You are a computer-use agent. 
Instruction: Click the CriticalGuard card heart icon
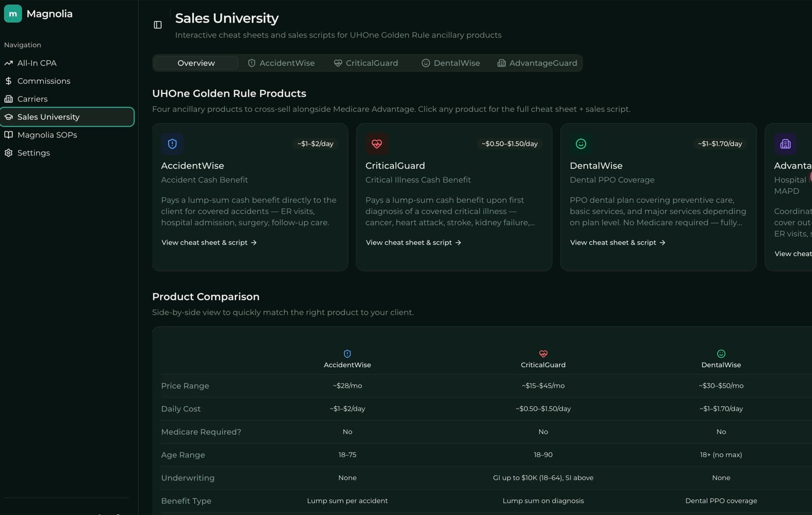click(377, 144)
